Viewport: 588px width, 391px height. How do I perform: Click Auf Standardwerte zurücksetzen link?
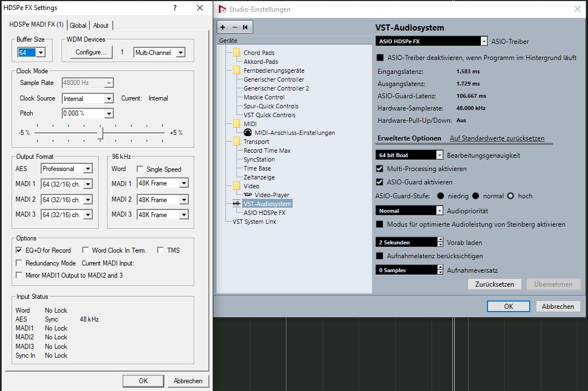497,138
